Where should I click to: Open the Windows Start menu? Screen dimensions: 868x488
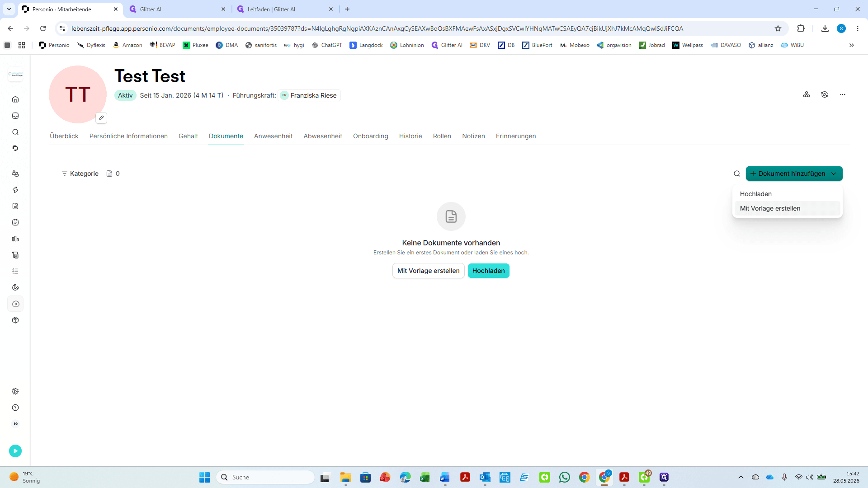[x=204, y=477]
